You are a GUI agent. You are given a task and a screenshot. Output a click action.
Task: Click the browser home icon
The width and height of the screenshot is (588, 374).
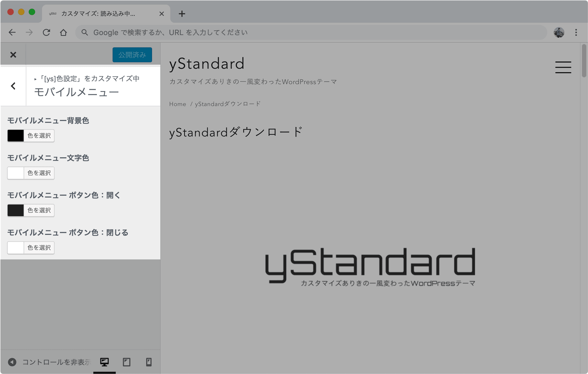(64, 33)
